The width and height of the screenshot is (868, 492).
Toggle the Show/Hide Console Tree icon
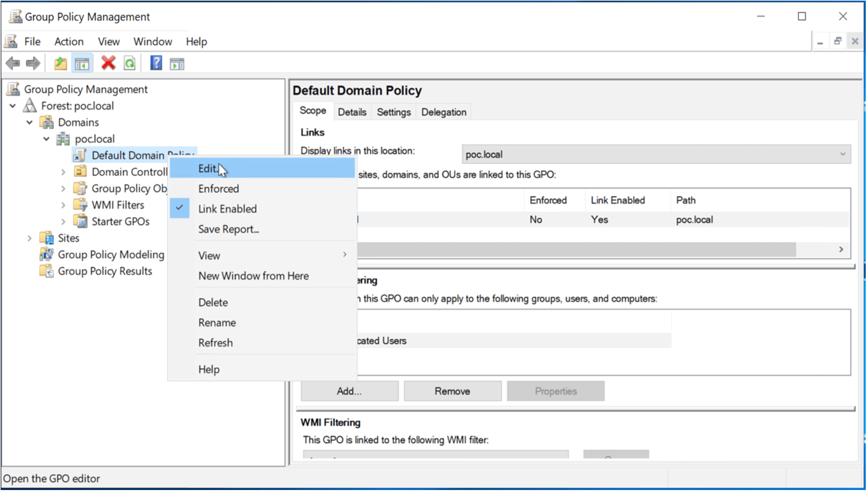[82, 63]
